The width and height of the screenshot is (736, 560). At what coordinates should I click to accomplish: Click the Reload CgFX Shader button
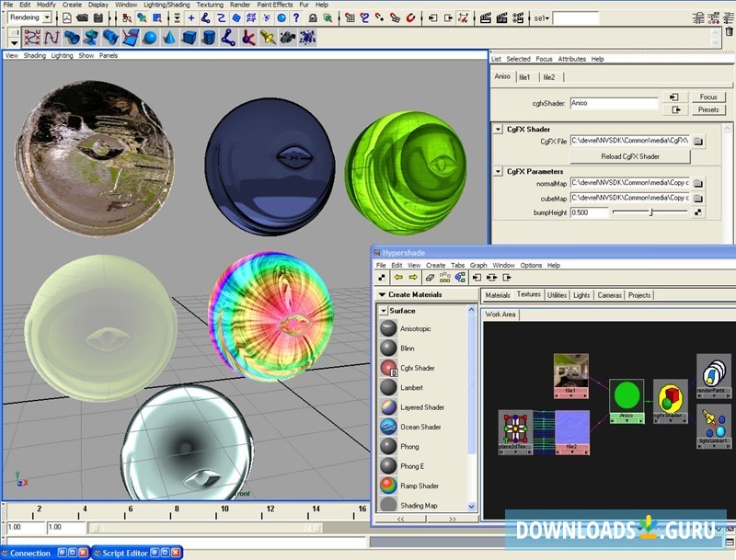(x=631, y=154)
